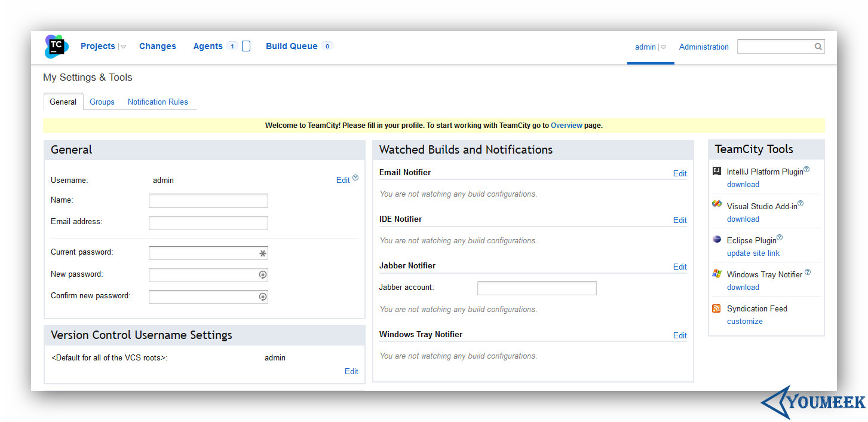Click the Overview link in welcome banner
The height and width of the screenshot is (422, 868).
[566, 126]
